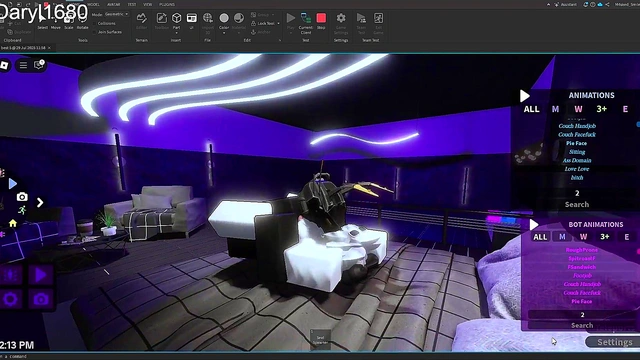Open the VIEW ribbon tab
This screenshot has height=360, width=640.
pos(147,4)
